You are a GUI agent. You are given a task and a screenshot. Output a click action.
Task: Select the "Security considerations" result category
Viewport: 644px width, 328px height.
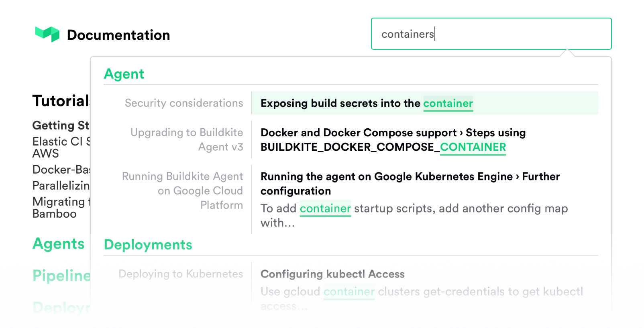coord(183,103)
